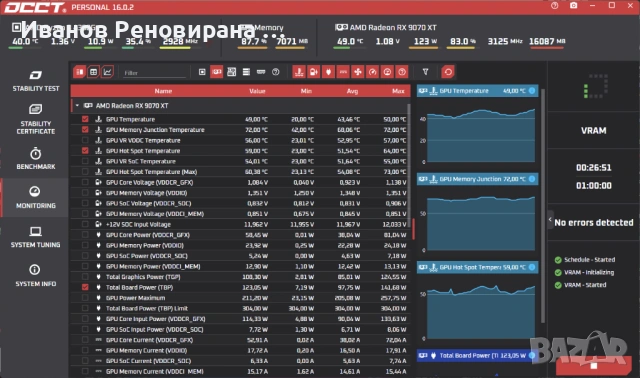Toggle the fan readings filter
The height and width of the screenshot is (378, 640).
[358, 72]
